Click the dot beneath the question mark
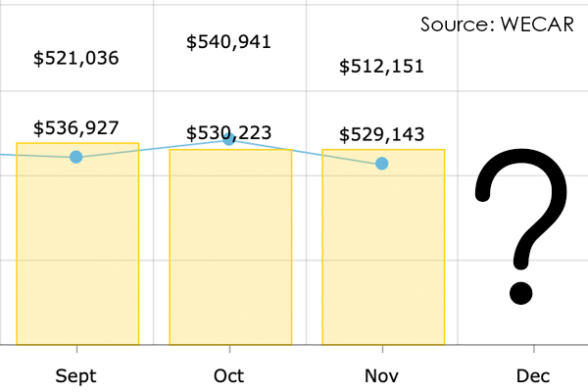This screenshot has height=392, width=588. tap(520, 291)
